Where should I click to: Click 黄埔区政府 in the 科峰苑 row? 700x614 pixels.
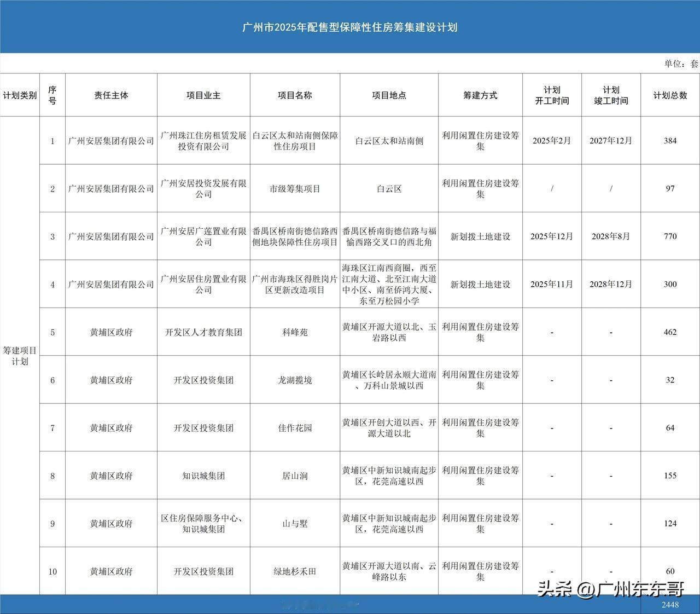(x=111, y=332)
